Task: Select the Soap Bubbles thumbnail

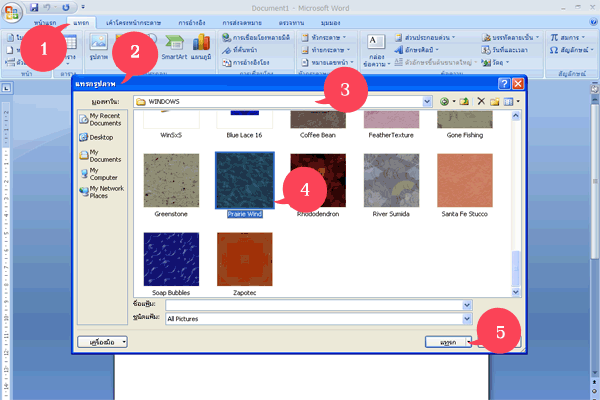Action: click(x=171, y=259)
